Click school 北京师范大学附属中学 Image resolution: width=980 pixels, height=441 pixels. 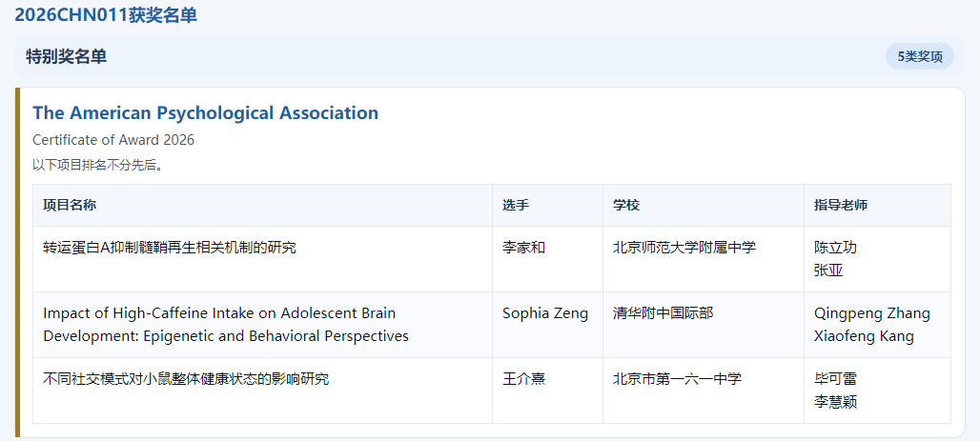coord(684,248)
